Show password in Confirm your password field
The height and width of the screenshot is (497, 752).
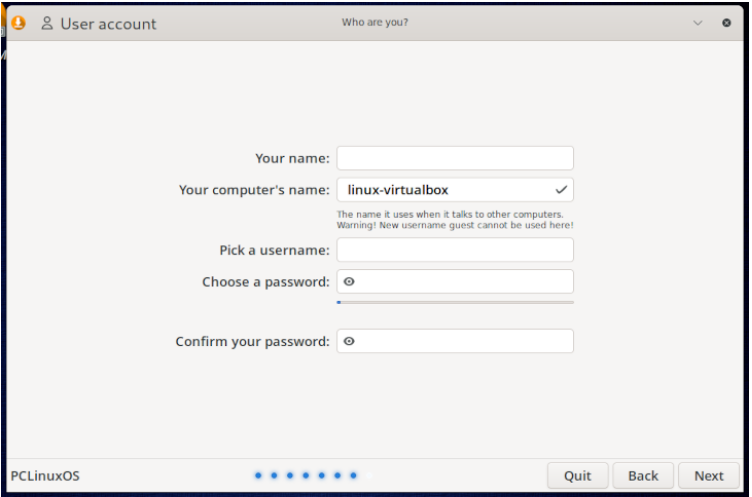tap(349, 341)
